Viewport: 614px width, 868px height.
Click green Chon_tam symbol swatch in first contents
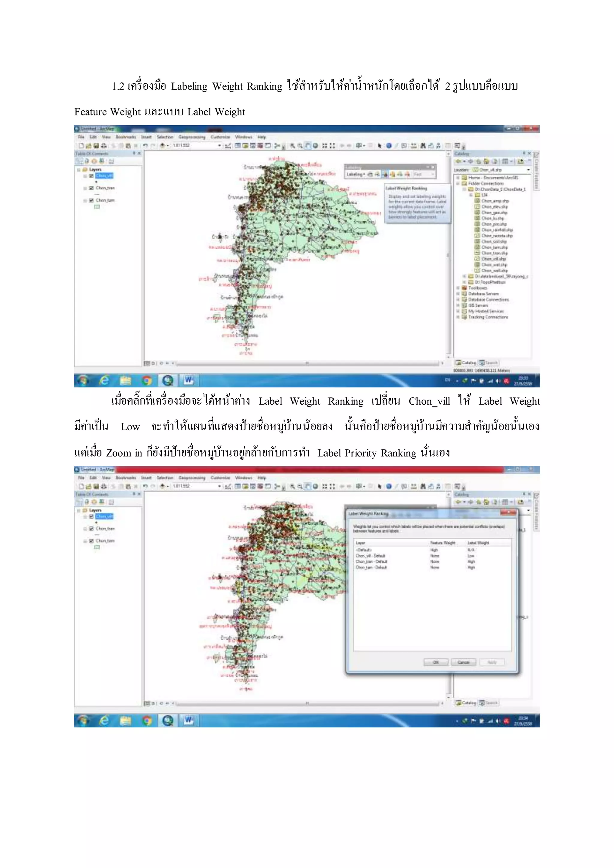pos(97,207)
